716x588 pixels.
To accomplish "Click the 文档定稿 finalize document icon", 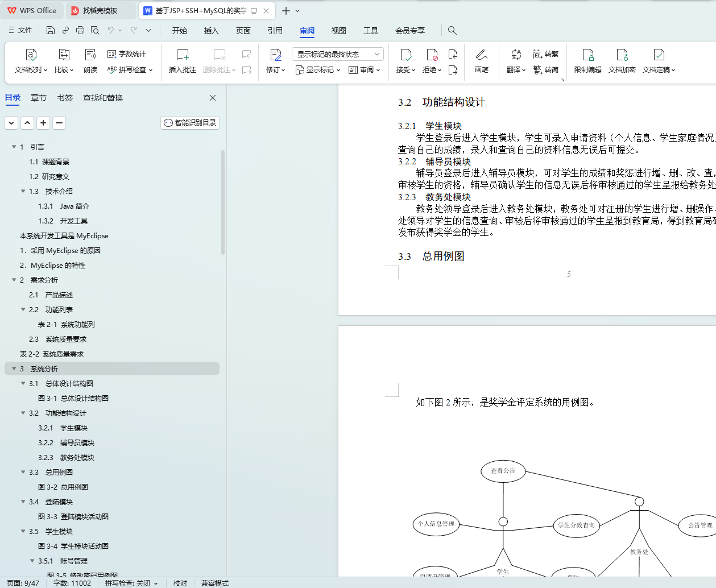I will (659, 55).
